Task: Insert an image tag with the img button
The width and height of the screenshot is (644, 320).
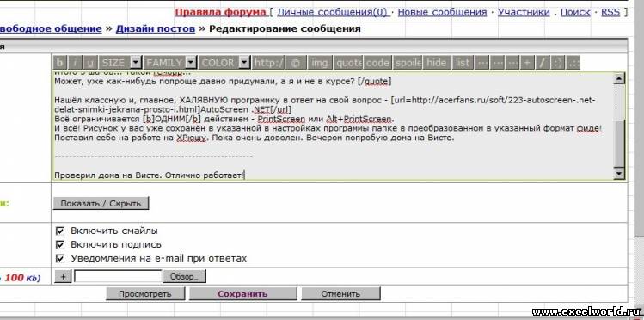Action: (320, 63)
